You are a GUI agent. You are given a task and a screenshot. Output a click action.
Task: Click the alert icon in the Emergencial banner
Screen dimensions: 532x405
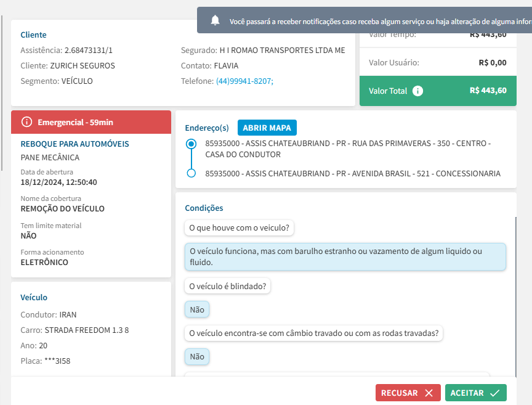[x=26, y=122]
